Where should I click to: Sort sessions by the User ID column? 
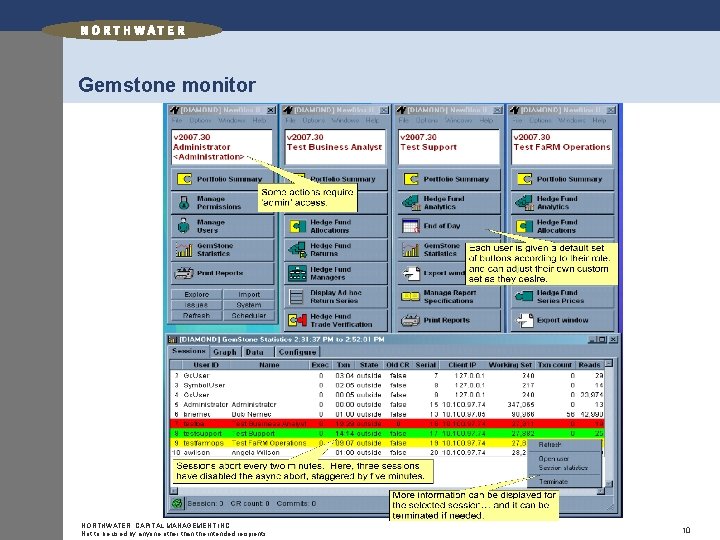pyautogui.click(x=206, y=365)
